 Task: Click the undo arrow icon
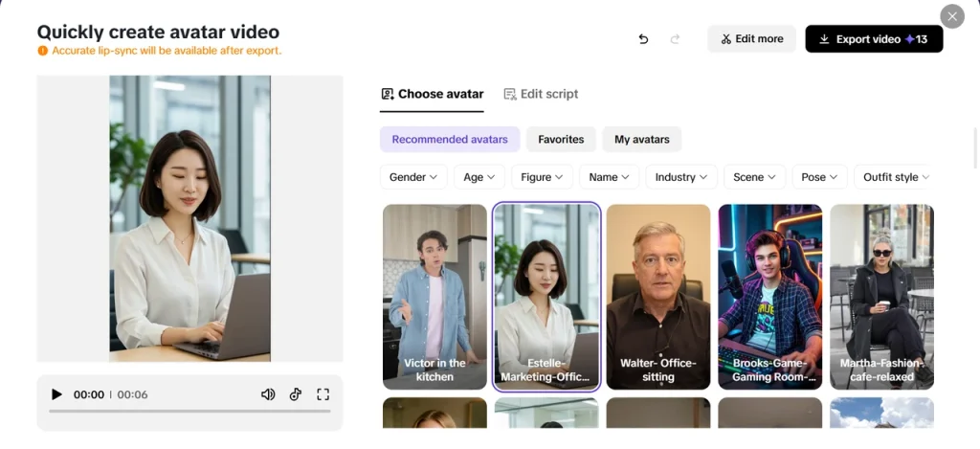(643, 39)
